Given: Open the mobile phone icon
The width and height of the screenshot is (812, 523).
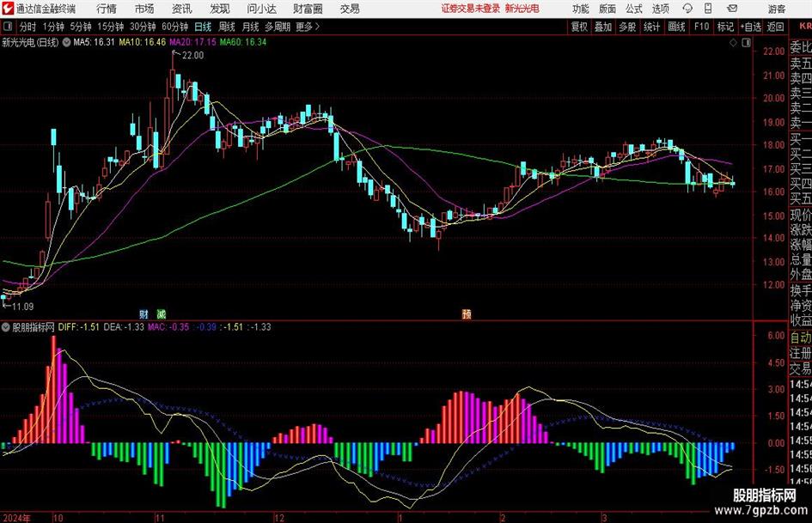Looking at the screenshot, I should tap(708, 9).
